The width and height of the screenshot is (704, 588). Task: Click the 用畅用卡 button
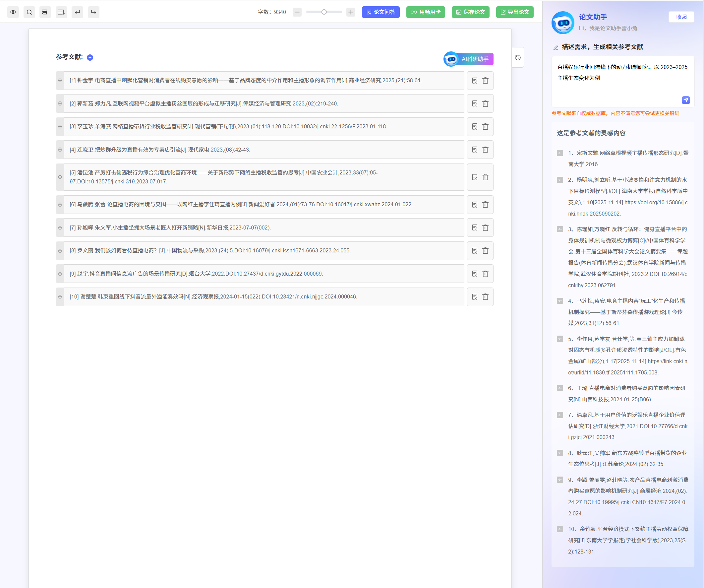point(426,12)
